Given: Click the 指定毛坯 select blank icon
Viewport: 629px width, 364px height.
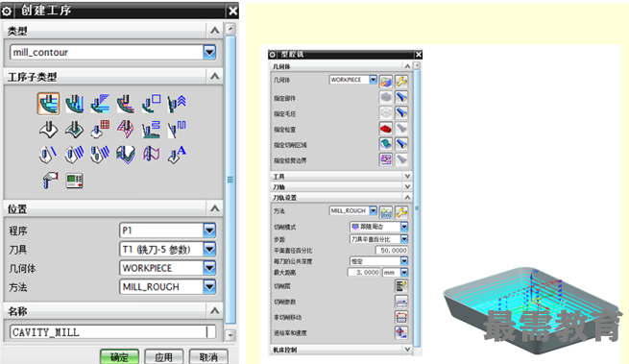Looking at the screenshot, I should pyautogui.click(x=386, y=113).
